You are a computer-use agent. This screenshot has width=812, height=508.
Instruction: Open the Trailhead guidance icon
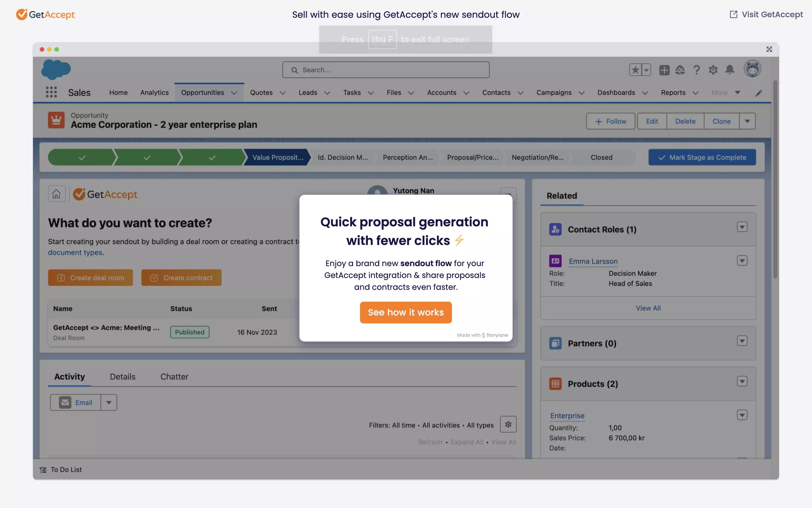point(680,70)
